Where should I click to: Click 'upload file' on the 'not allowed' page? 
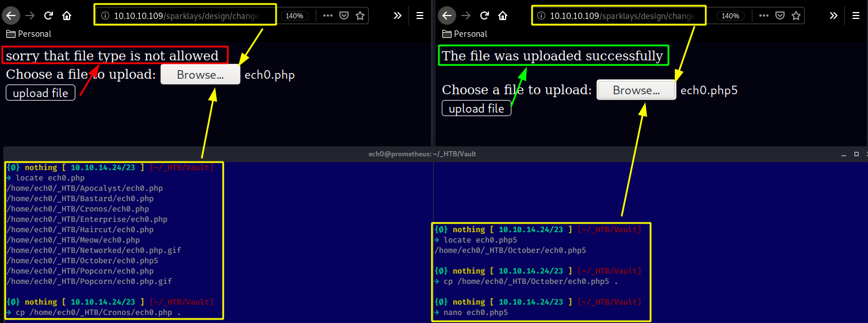point(40,93)
